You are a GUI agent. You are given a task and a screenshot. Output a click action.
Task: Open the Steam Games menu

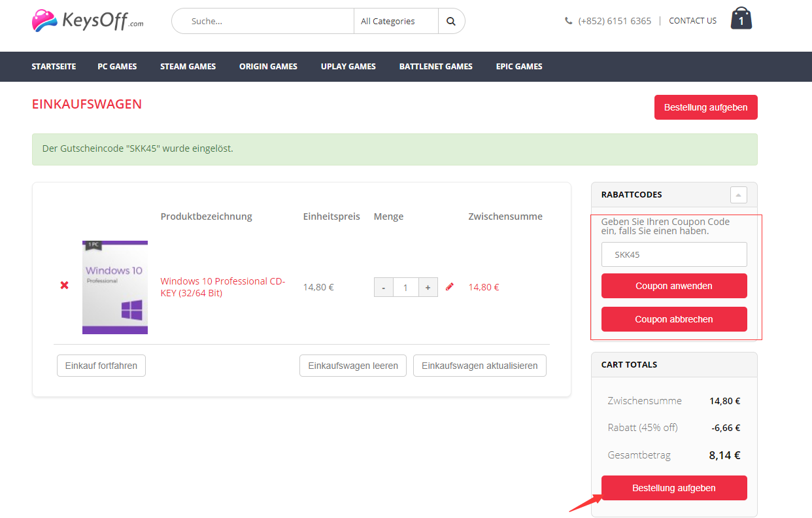point(188,67)
